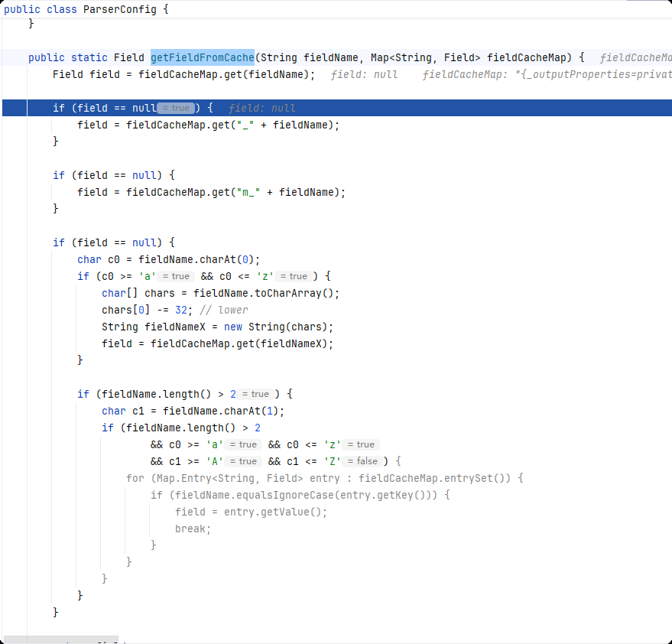Screen dimensions: 672x644
Task: Click the '= true' badge after c1 >= 'A'
Action: point(243,461)
